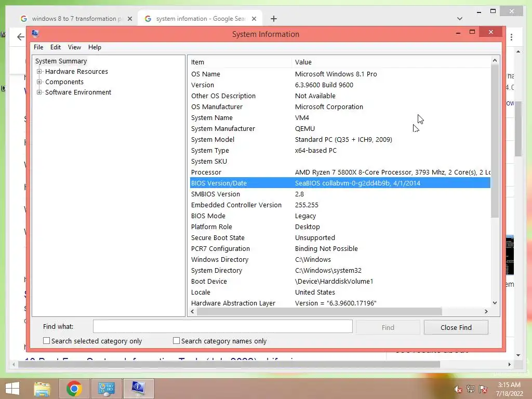Click details list scroll down arrow
This screenshot has width=532, height=399.
click(x=495, y=303)
